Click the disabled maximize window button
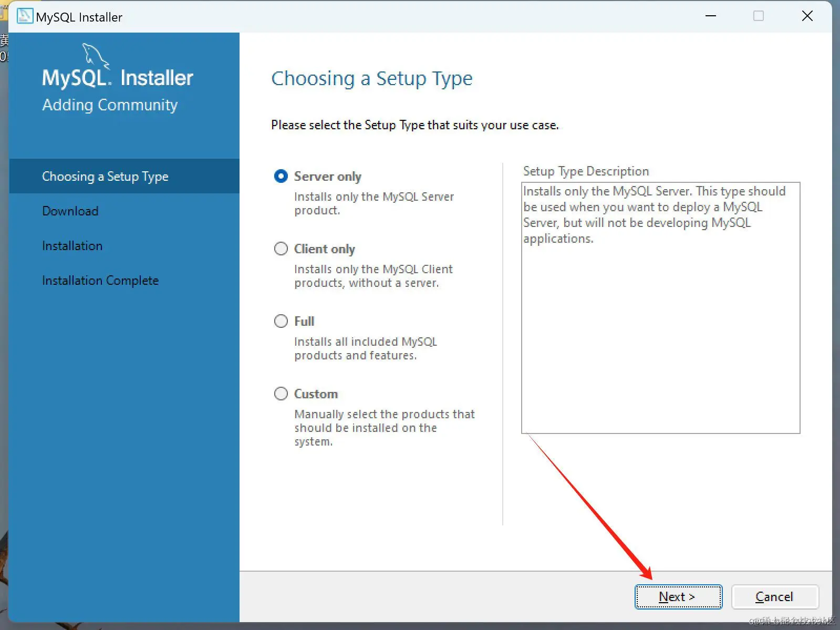The image size is (840, 630). (759, 16)
